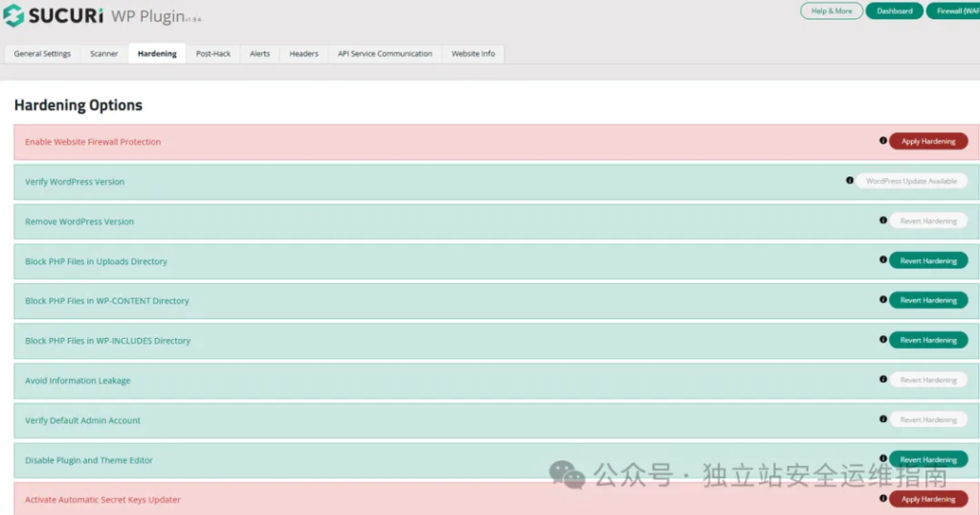The image size is (980, 515).
Task: Click 'Block PHP Files in WP-CONTENT Directory' text
Action: tap(107, 301)
